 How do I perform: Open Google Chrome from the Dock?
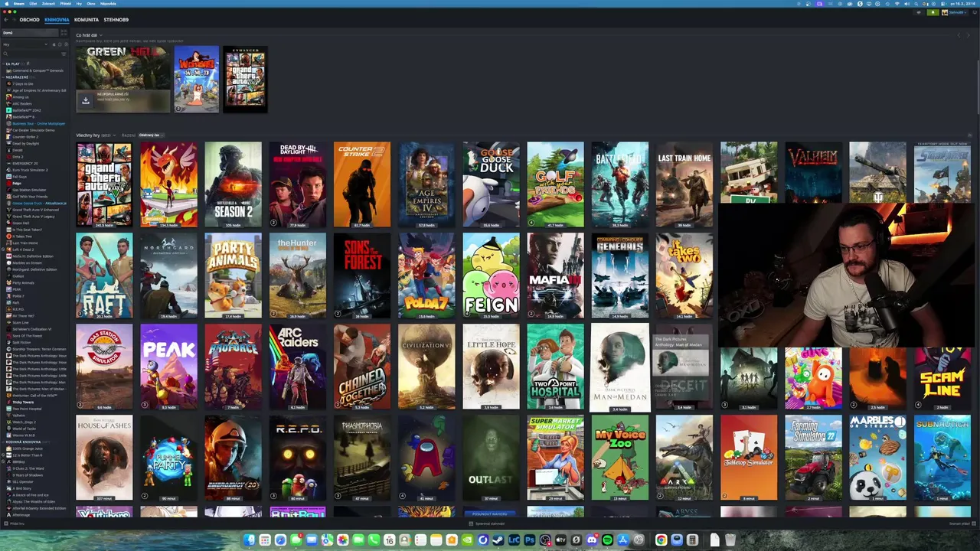[661, 540]
